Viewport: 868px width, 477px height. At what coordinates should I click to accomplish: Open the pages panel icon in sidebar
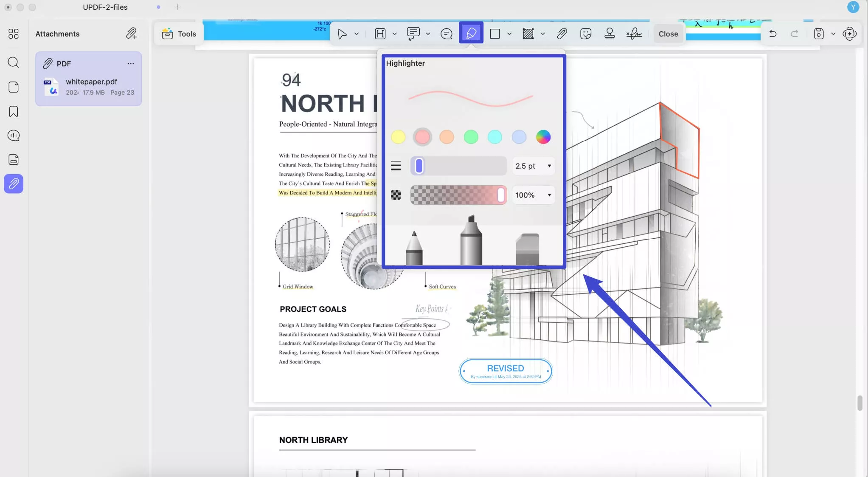coord(14,87)
